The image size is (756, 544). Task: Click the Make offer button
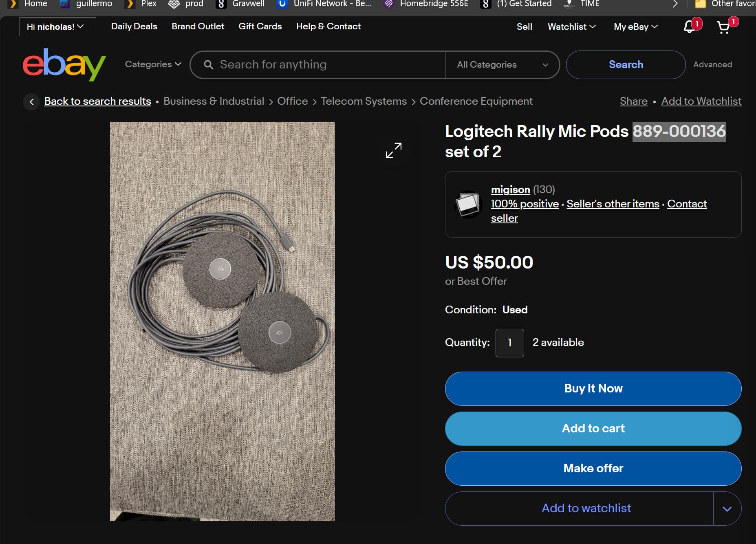[x=593, y=469]
